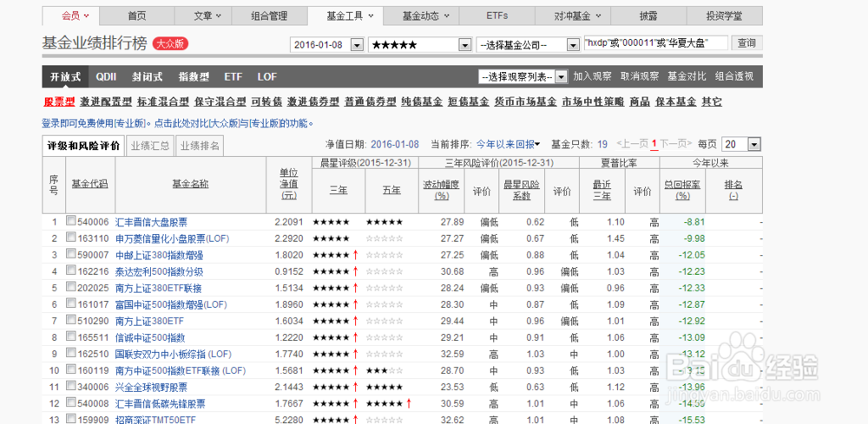
Task: Select the 可转债 category link
Action: 266,101
